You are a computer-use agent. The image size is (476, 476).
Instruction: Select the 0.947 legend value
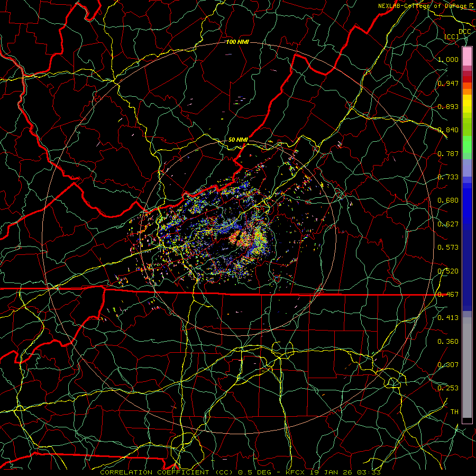(x=448, y=83)
